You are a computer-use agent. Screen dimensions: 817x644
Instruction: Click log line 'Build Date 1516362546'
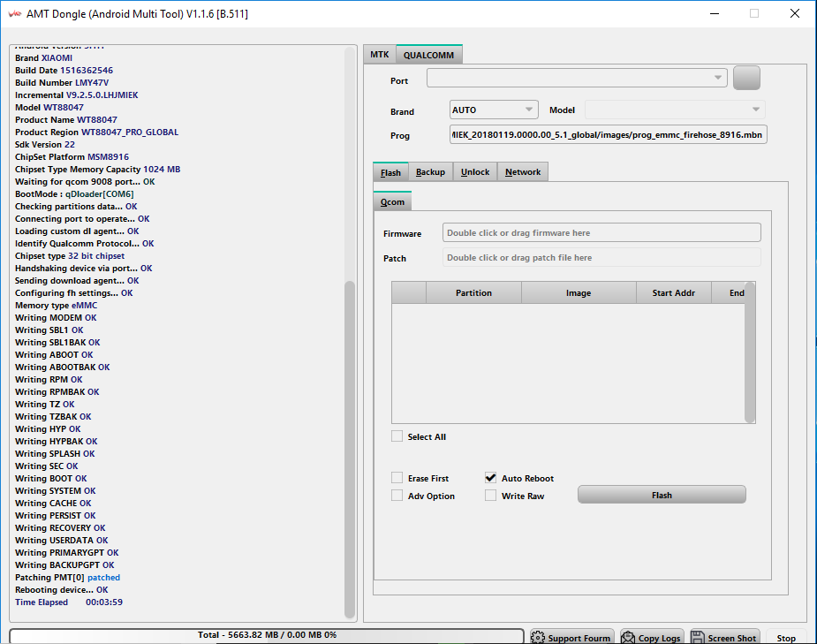(x=64, y=71)
